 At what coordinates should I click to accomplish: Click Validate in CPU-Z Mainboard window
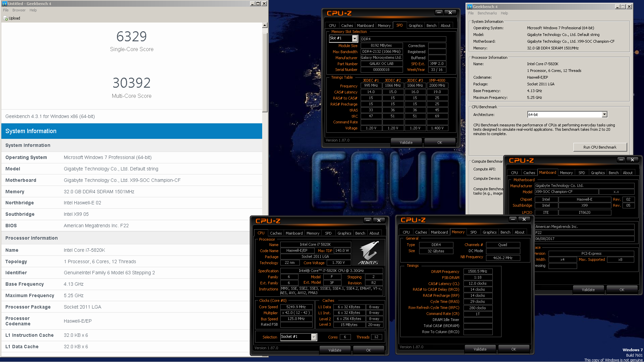[588, 290]
